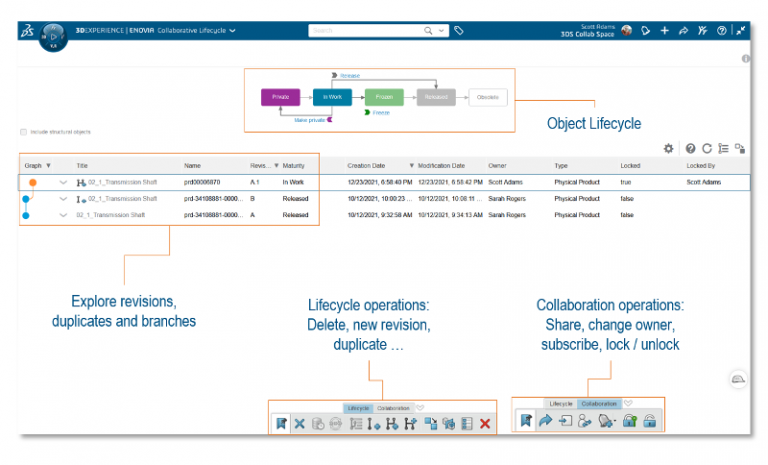Click the blue Share arrow in Collaboration toolbar

pyautogui.click(x=545, y=420)
